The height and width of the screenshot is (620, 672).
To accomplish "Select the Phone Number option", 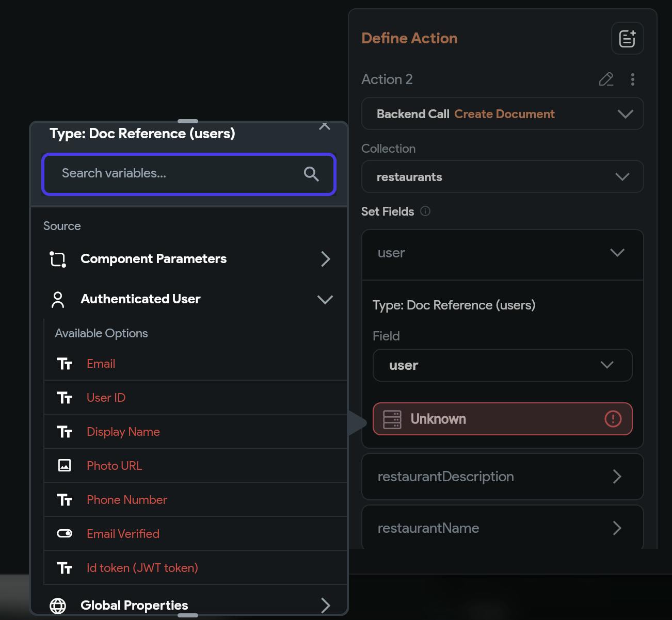I will tap(196, 500).
